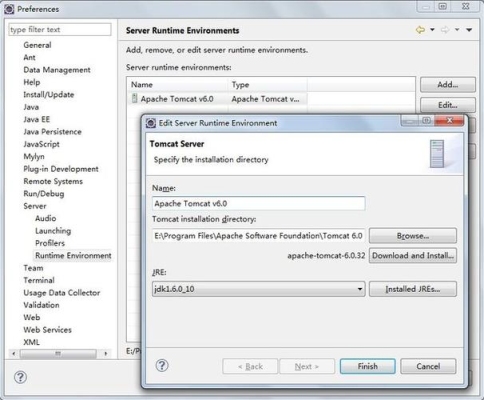The height and width of the screenshot is (400, 484).
Task: Click the Preferences window Eclipse icon
Action: point(9,9)
